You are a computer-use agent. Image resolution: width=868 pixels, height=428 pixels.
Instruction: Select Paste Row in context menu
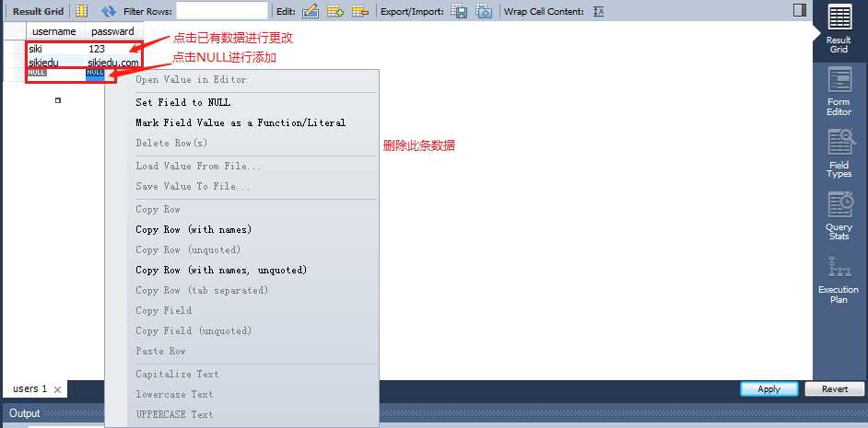point(160,351)
